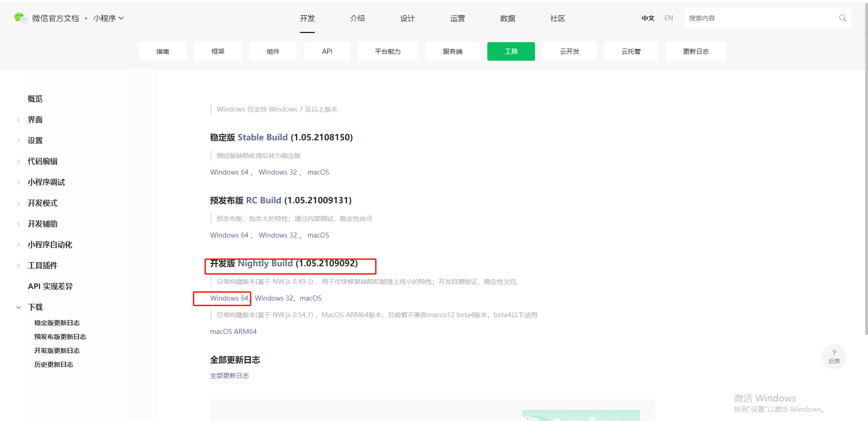Download macOS under RC Build

(318, 235)
